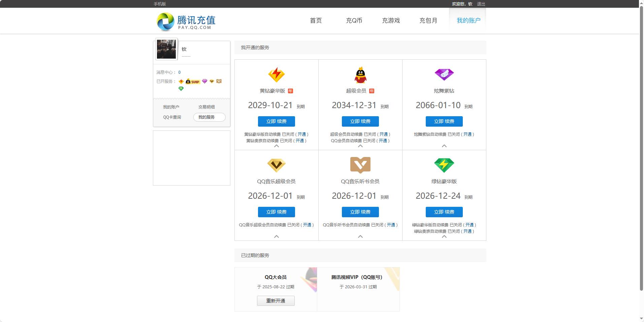Click the 绿钻豪华版 green diamond icon
644x322 pixels.
pos(444,165)
